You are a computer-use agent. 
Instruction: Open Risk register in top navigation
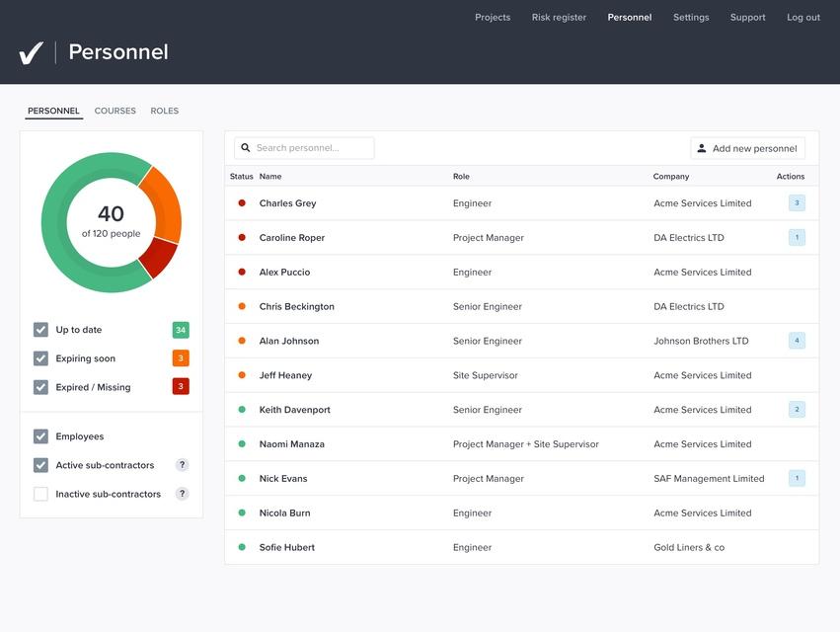pos(559,17)
